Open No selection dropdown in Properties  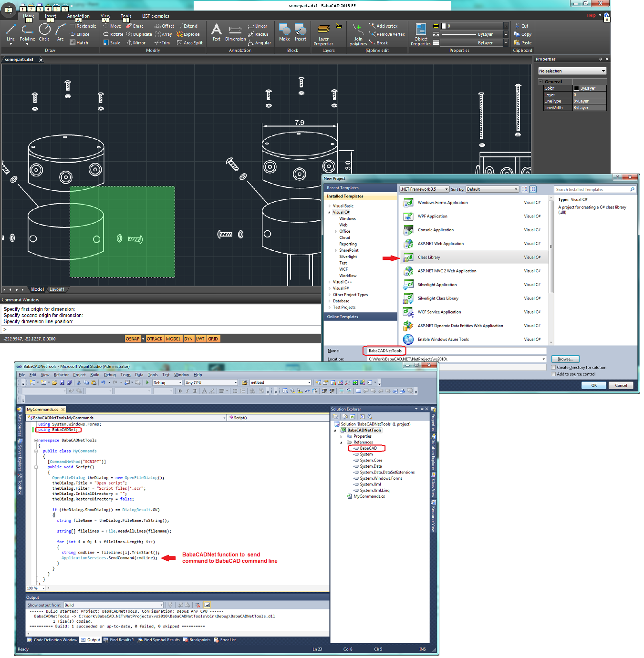(572, 71)
